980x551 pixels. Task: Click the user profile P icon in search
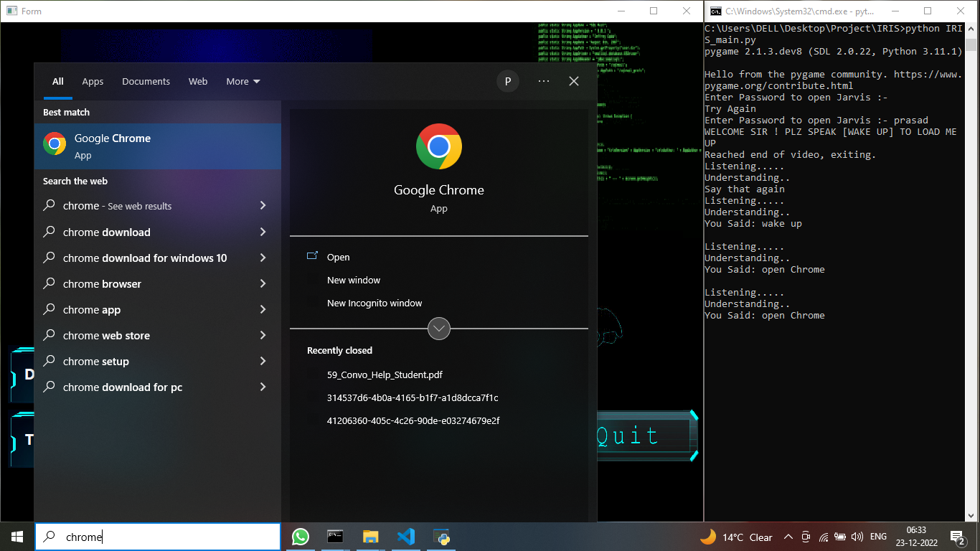point(508,81)
